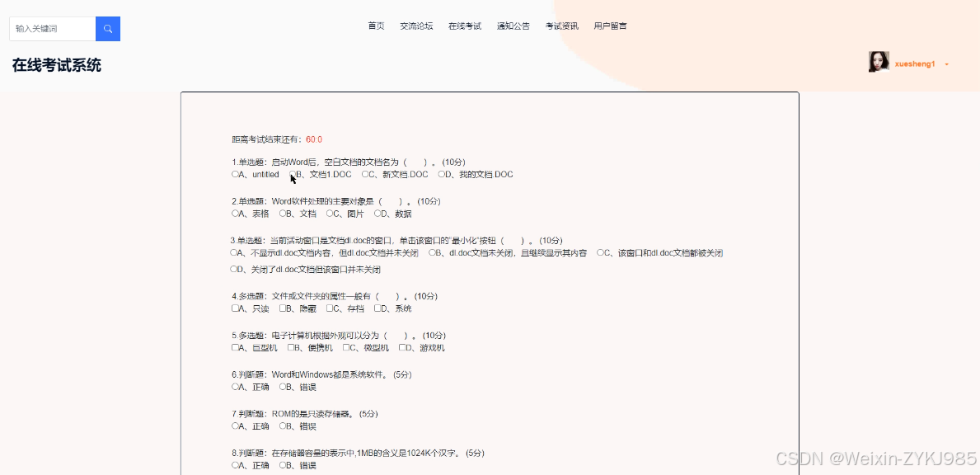Click the 在线考试系统 site title
The height and width of the screenshot is (475, 980).
coord(56,65)
